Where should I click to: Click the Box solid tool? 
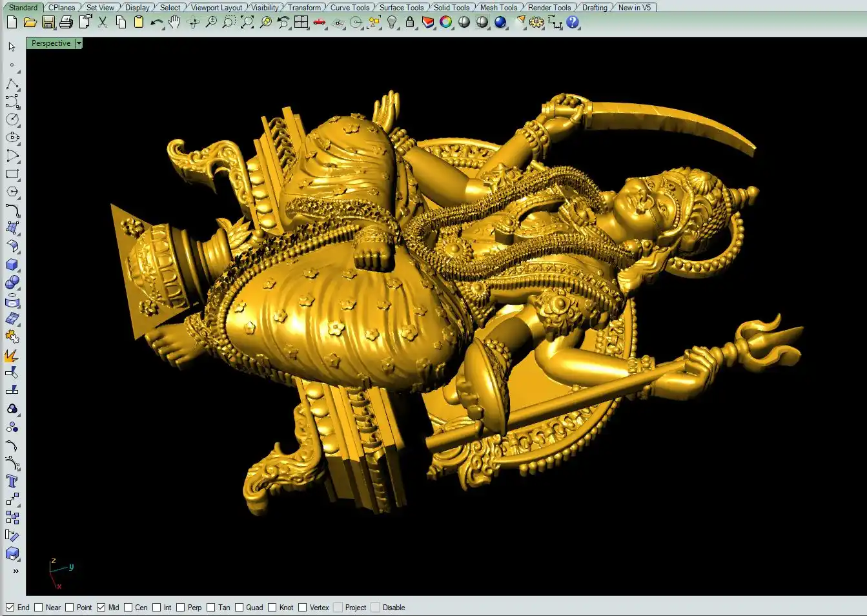12,265
